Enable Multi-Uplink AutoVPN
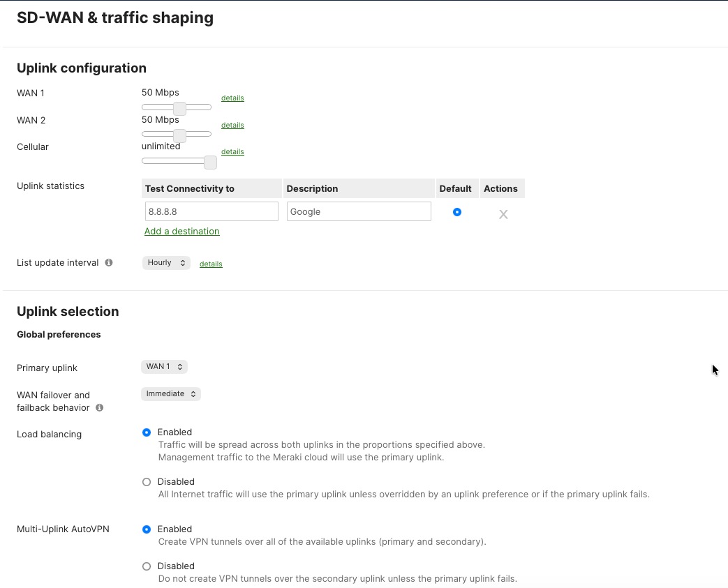The width and height of the screenshot is (728, 588). 147,529
